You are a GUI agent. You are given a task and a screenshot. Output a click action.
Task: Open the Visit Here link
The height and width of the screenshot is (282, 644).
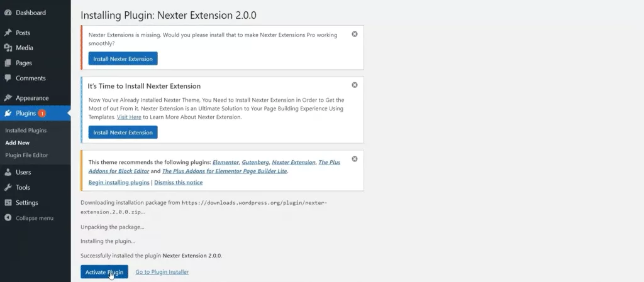point(129,117)
